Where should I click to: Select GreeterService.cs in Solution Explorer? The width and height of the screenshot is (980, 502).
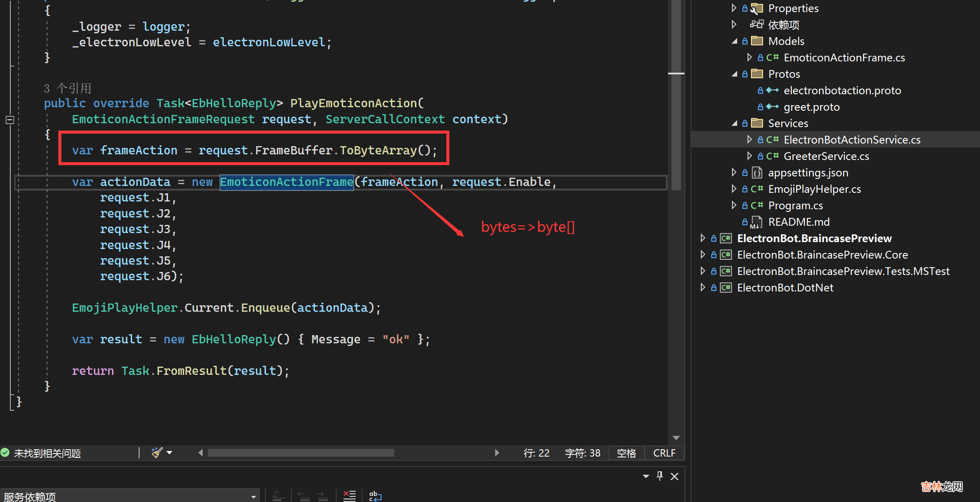[x=826, y=156]
